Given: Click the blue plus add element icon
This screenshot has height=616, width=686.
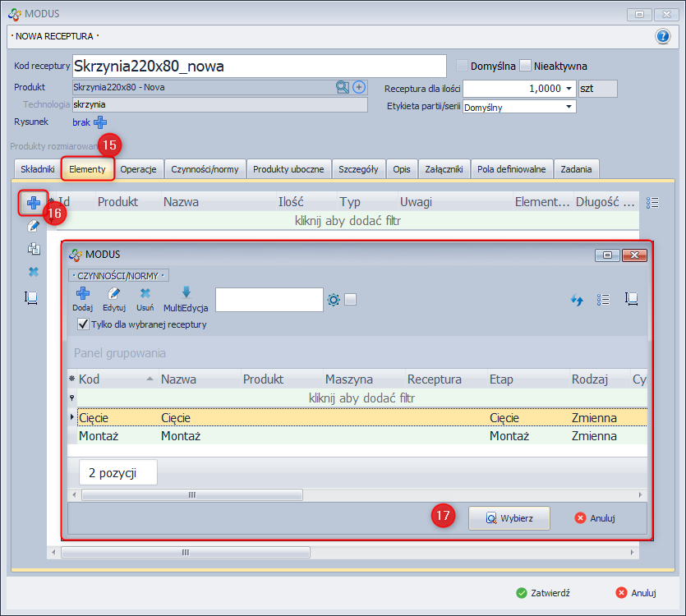Looking at the screenshot, I should pos(34,203).
